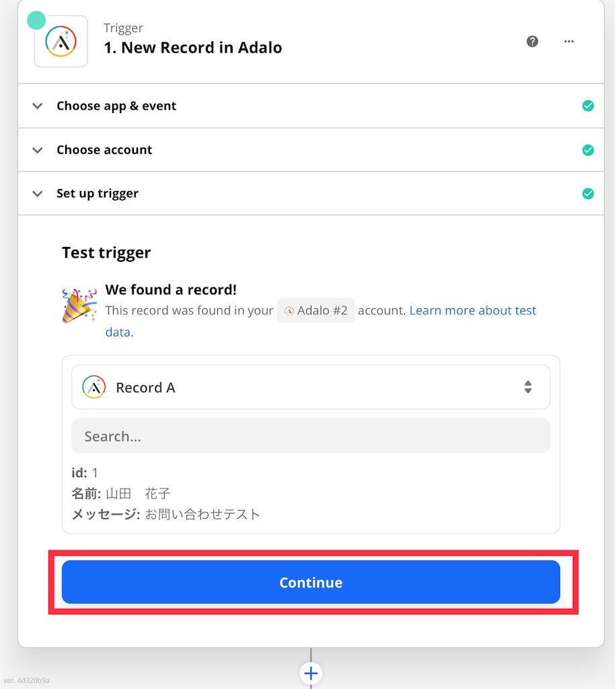Open Learn more about test data link
The height and width of the screenshot is (689, 616).
(x=473, y=311)
